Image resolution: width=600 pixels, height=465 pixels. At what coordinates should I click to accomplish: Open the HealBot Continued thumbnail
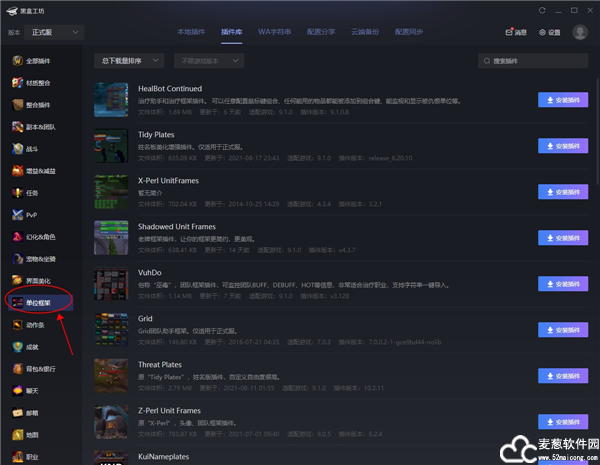pos(111,100)
